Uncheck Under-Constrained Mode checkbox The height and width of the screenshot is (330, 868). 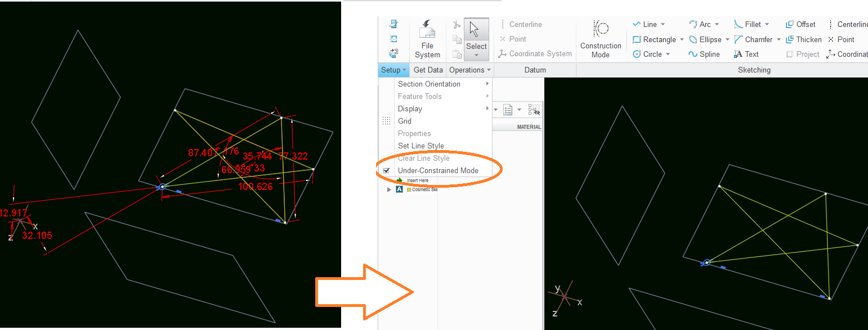tap(386, 170)
